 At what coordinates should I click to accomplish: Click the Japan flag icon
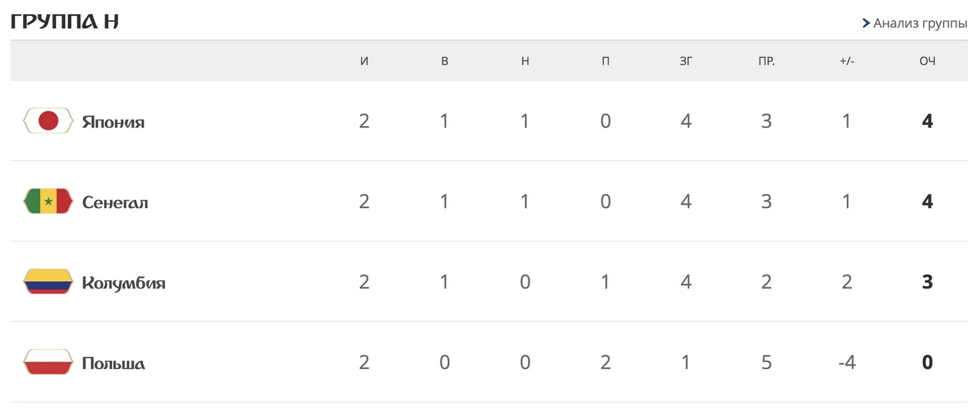click(48, 121)
